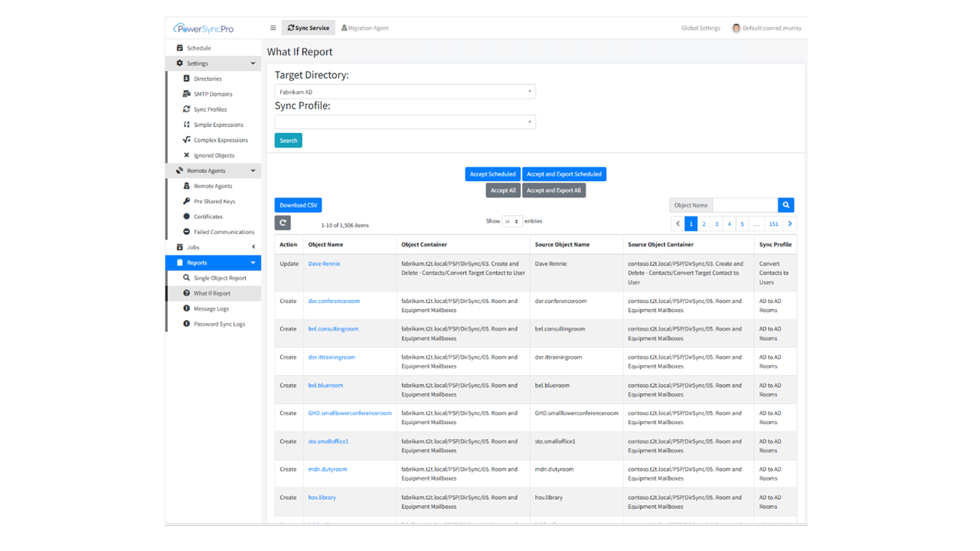
Task: Click the Certificates badge icon
Action: [x=186, y=217]
